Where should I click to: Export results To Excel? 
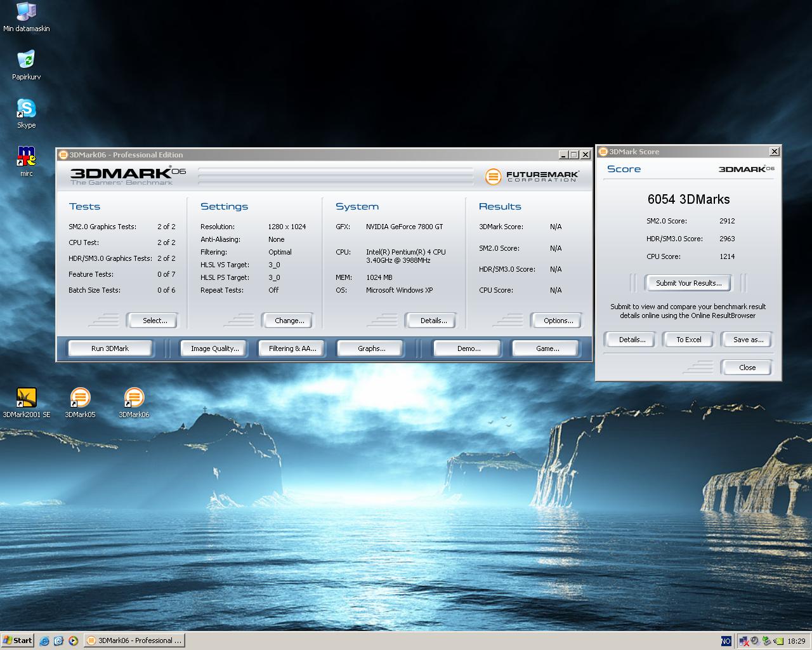[688, 340]
